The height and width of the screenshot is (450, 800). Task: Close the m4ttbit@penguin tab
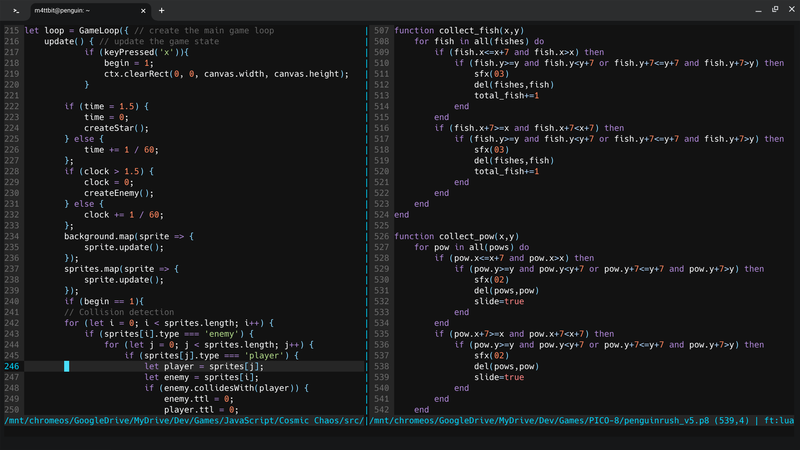[x=143, y=10]
